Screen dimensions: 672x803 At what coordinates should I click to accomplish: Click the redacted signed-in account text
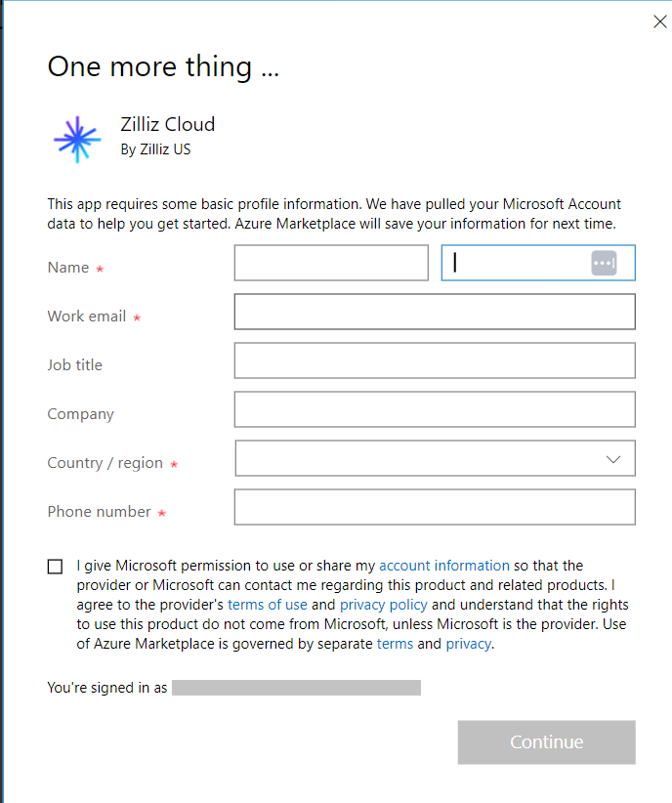[296, 688]
